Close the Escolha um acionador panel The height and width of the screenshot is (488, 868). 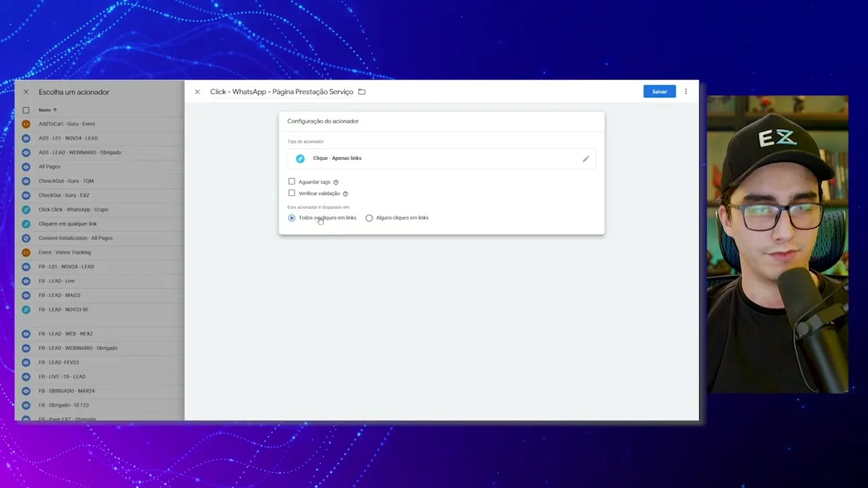click(x=26, y=91)
